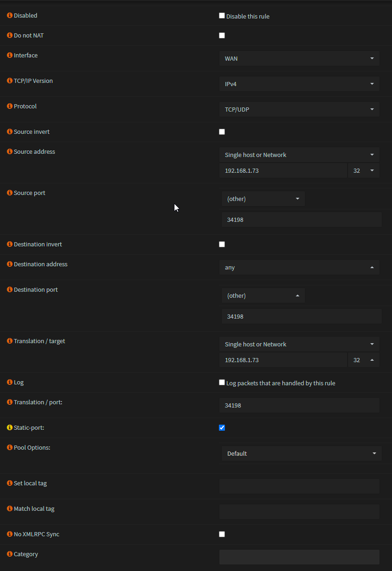Expand the Pool Options Default dropdown

click(301, 454)
